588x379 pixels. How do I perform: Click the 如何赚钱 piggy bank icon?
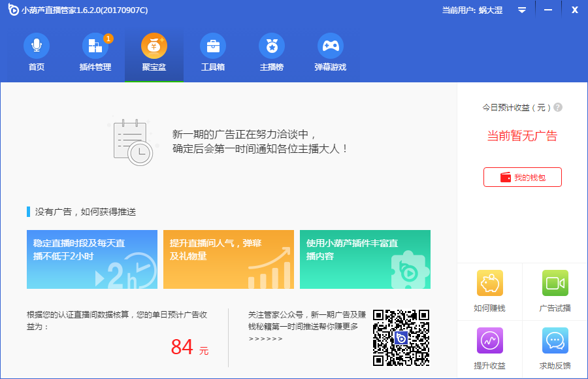point(489,284)
